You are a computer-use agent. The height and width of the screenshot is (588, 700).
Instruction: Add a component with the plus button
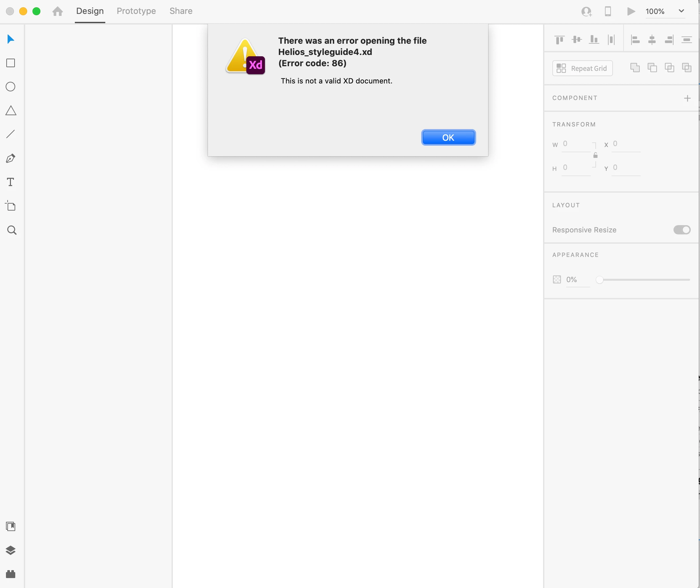coord(687,98)
